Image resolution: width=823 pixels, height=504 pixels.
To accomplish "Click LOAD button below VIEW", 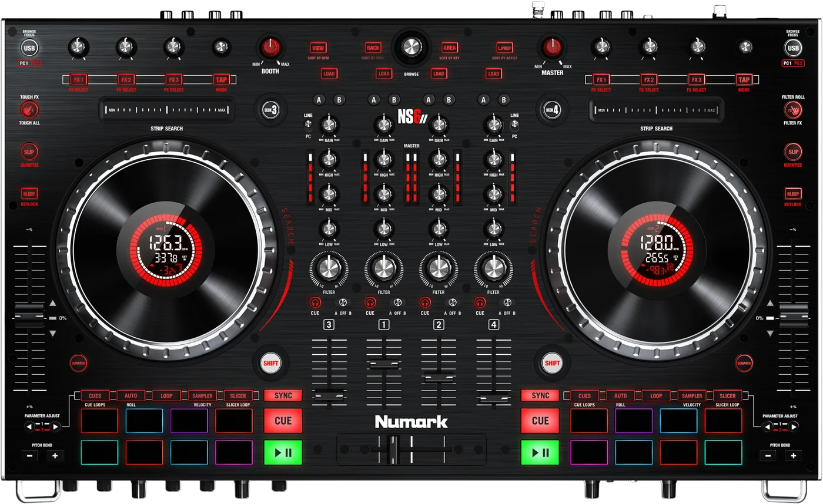I will [x=329, y=74].
